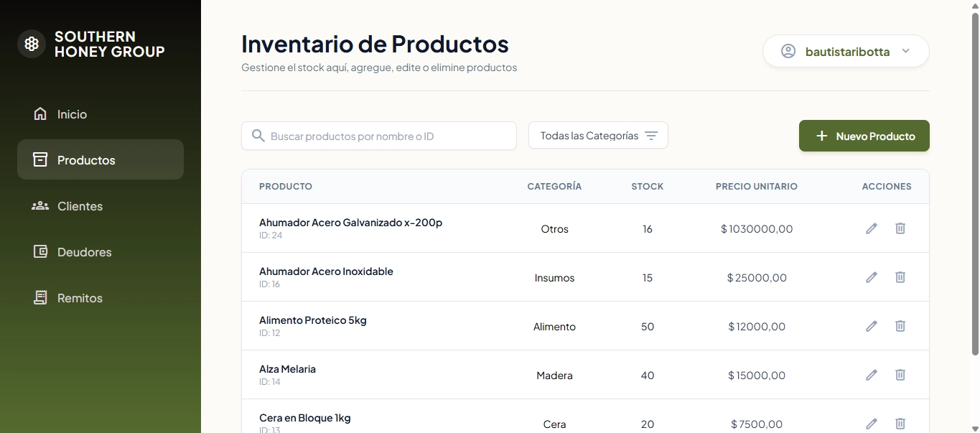Screen dimensions: 980x433
Task: Click the trash icon for Cera en Bloque 1kg
Action: [900, 424]
